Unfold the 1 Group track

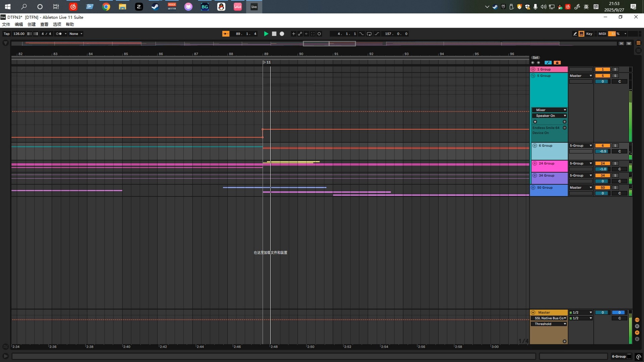tap(533, 69)
